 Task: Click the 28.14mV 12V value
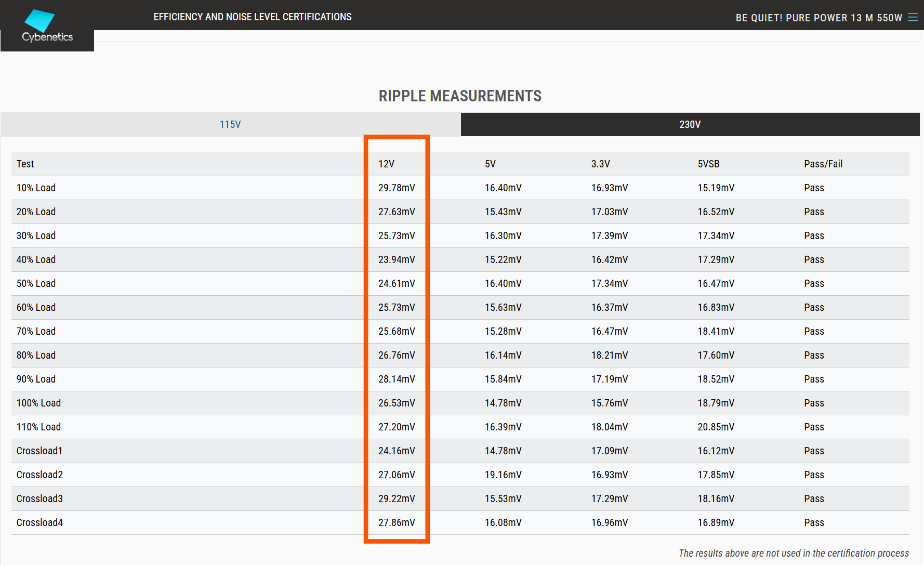point(397,379)
